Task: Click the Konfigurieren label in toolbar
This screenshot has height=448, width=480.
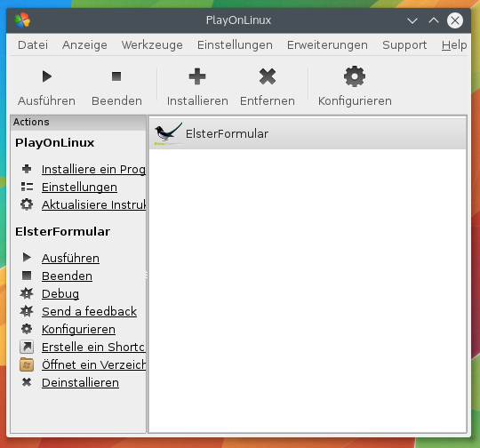Action: [x=355, y=101]
